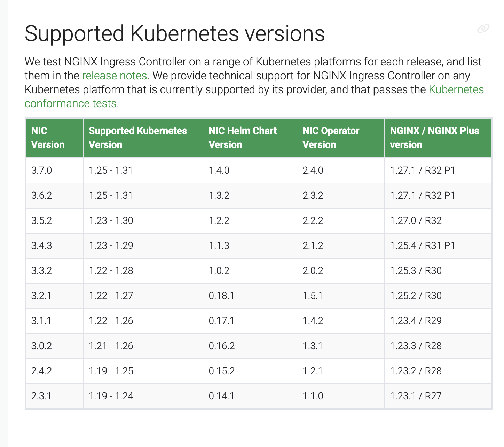This screenshot has width=504, height=447.
Task: Click the Supported Kubernetes Version header
Action: [143, 138]
